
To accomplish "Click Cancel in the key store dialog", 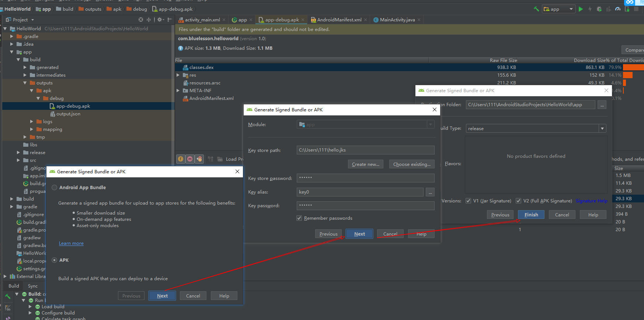I will 390,234.
